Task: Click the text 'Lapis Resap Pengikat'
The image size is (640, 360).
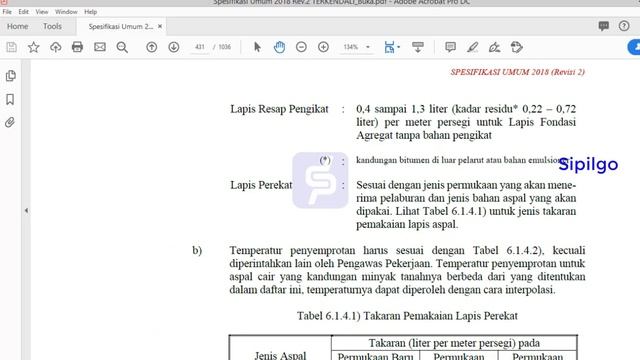Action: pyautogui.click(x=279, y=109)
